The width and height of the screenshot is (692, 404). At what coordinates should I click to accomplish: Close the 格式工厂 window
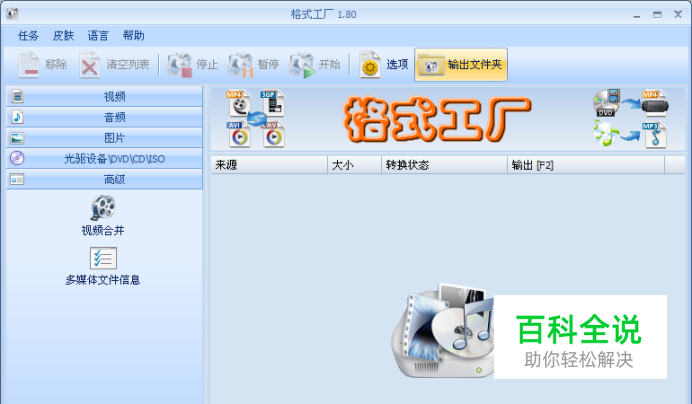pos(678,15)
